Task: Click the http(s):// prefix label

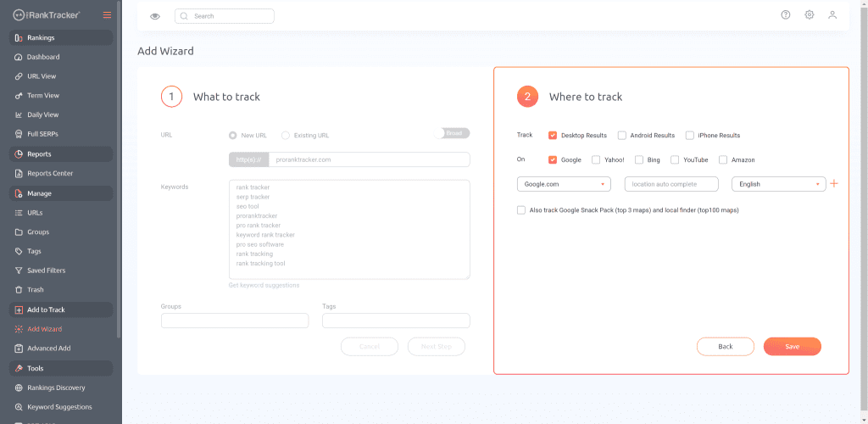Action: (248, 159)
